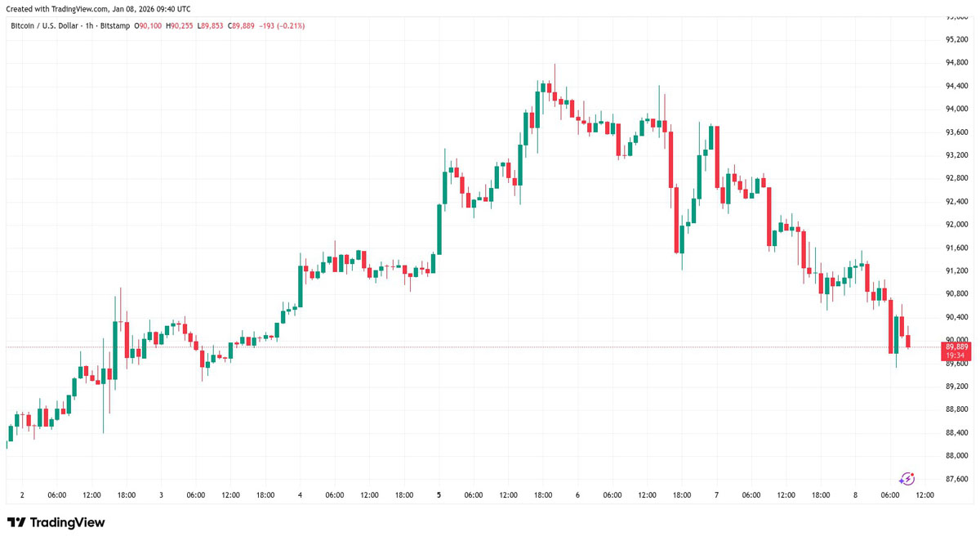Click the high price value H90,255
The width and height of the screenshot is (980, 541).
[x=179, y=26]
